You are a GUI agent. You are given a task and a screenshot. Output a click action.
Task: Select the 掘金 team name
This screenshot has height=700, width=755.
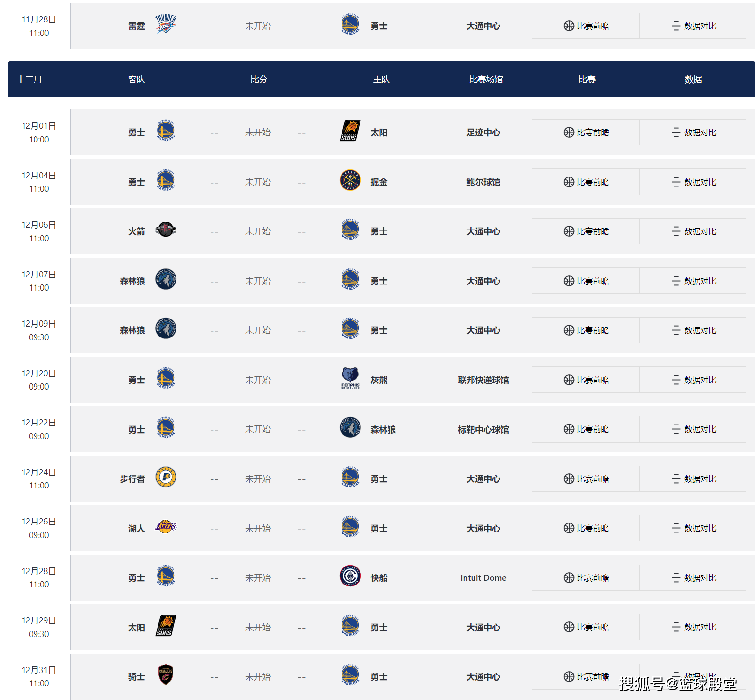(x=379, y=182)
